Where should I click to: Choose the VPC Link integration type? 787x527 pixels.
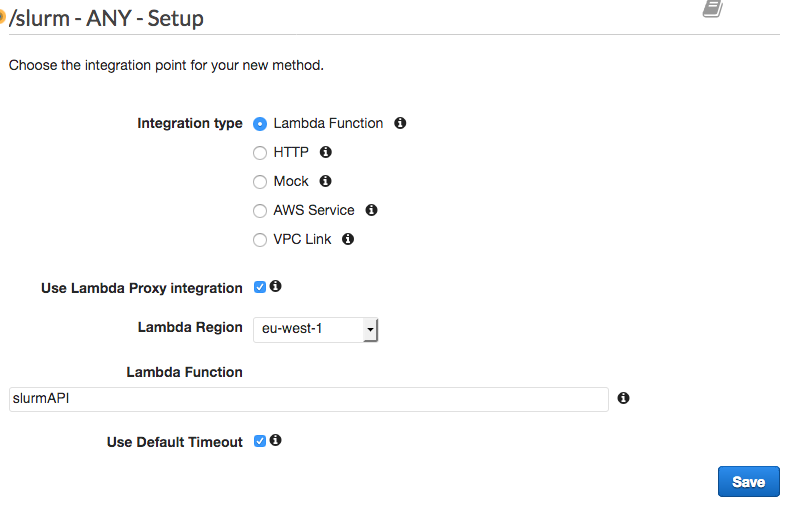(260, 240)
